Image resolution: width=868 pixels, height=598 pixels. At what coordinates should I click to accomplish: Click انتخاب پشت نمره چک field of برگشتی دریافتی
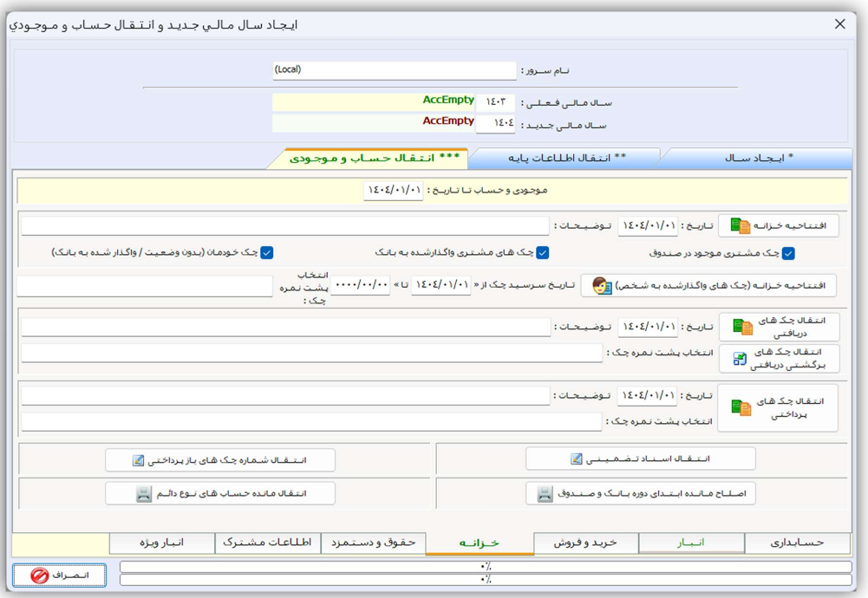[311, 353]
